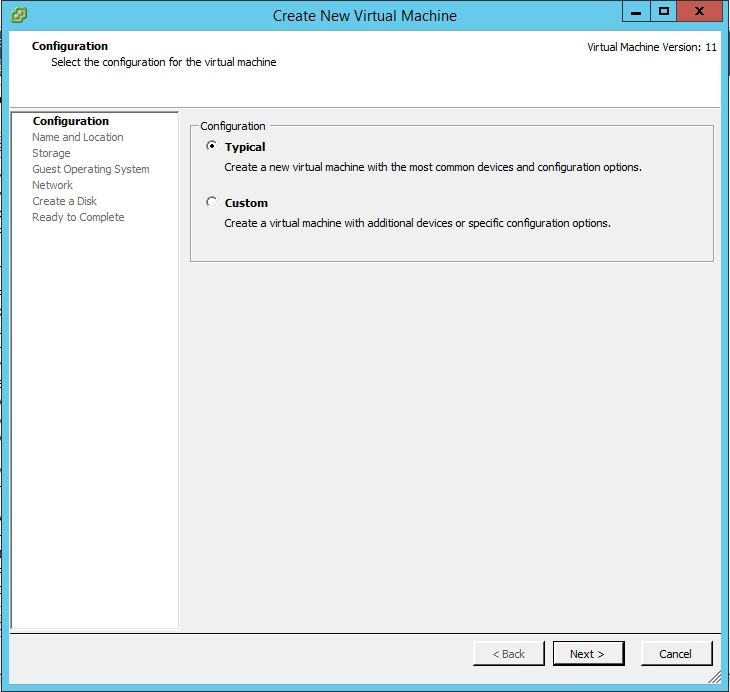Click the Create New Virtual Machine title
Image resolution: width=730 pixels, height=692 pixels.
(365, 16)
